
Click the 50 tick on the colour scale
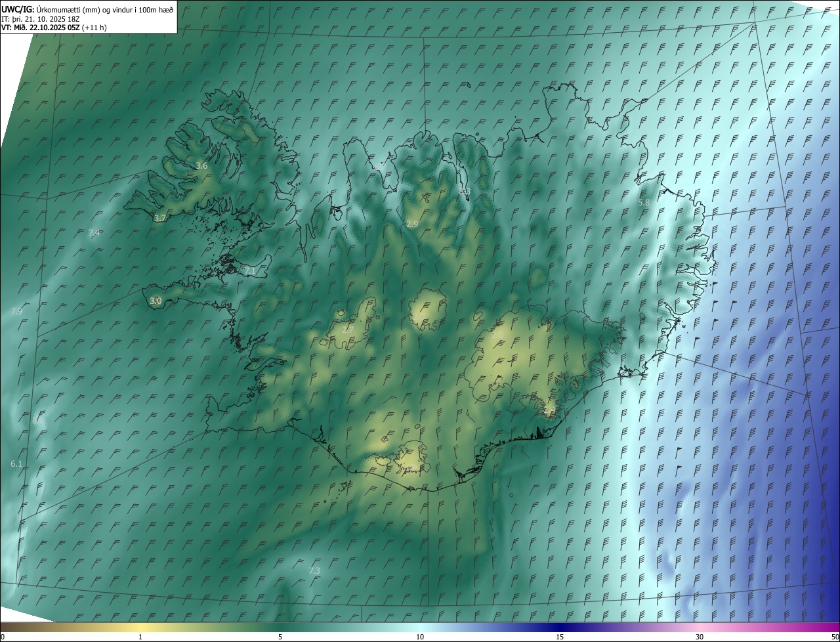tap(835, 637)
